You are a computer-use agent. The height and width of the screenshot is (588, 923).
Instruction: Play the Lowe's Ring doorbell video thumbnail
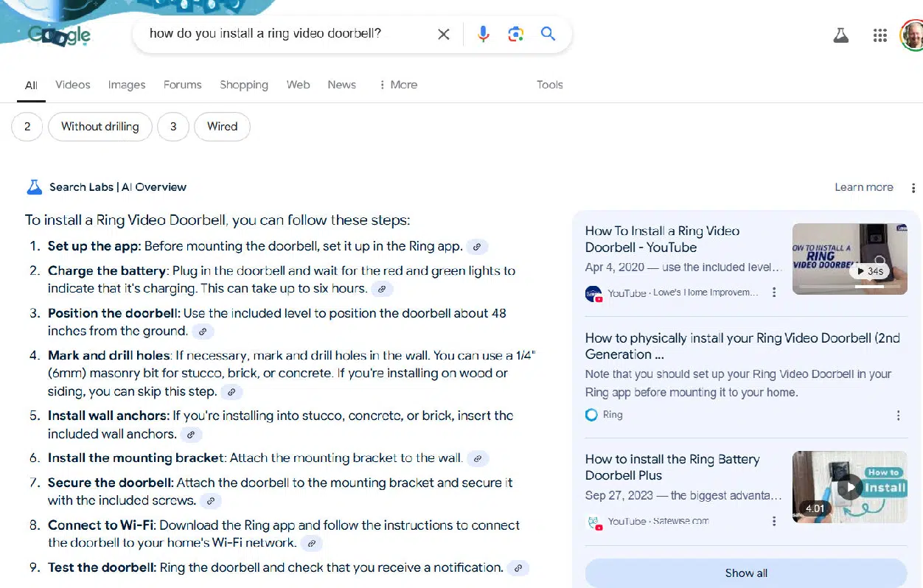pyautogui.click(x=849, y=259)
